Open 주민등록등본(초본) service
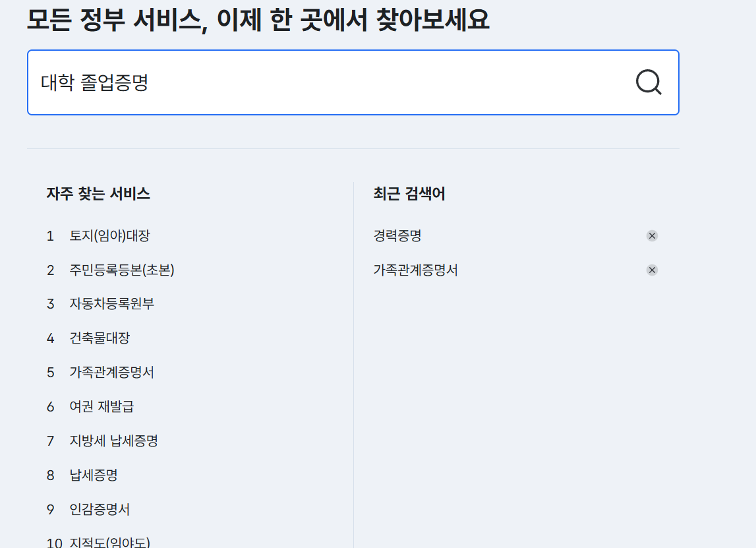The image size is (756, 548). (122, 270)
